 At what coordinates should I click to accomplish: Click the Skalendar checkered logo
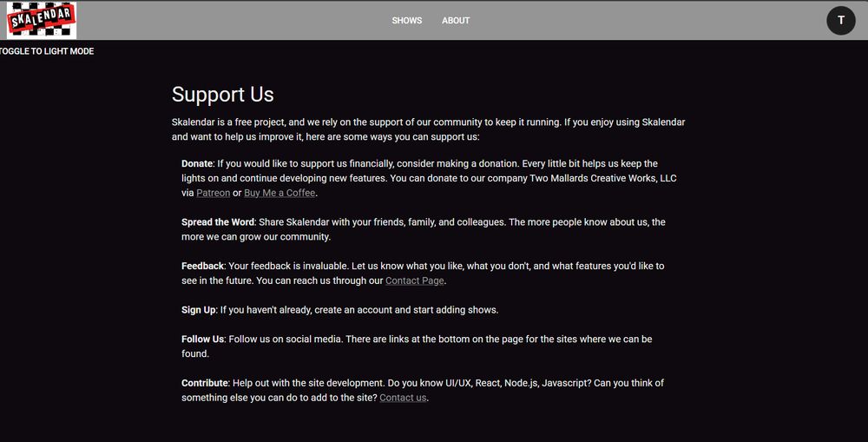42,20
